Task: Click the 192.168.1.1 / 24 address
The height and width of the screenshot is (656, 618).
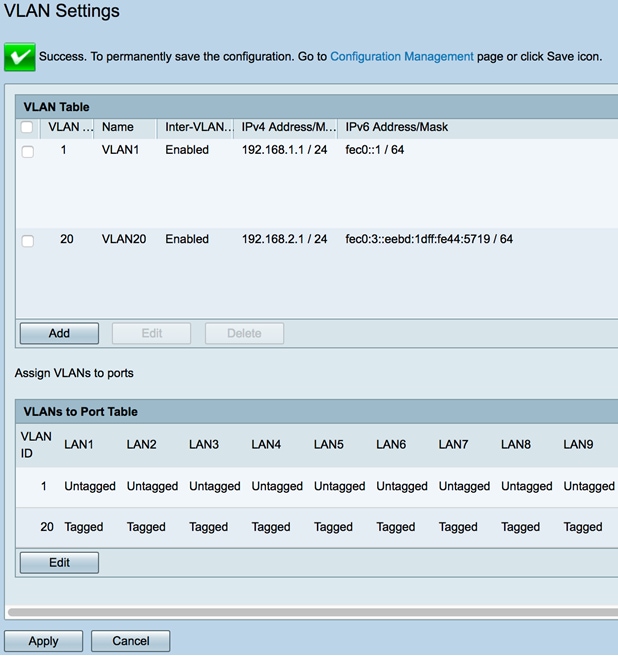Action: pos(285,150)
